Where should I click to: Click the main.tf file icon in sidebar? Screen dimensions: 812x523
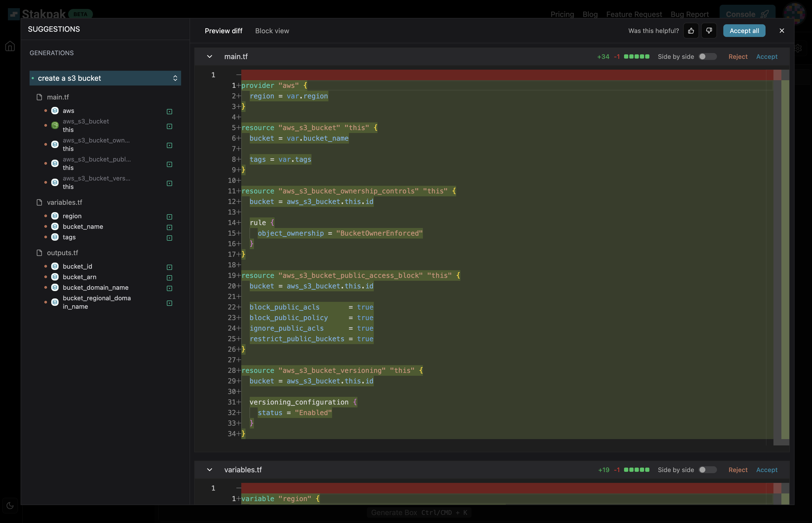tap(39, 97)
